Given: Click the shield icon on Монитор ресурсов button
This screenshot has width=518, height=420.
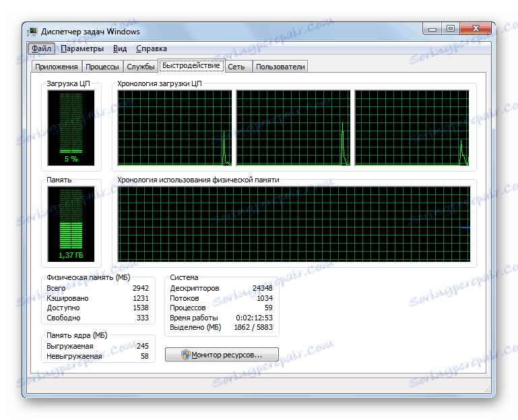Looking at the screenshot, I should coord(186,355).
